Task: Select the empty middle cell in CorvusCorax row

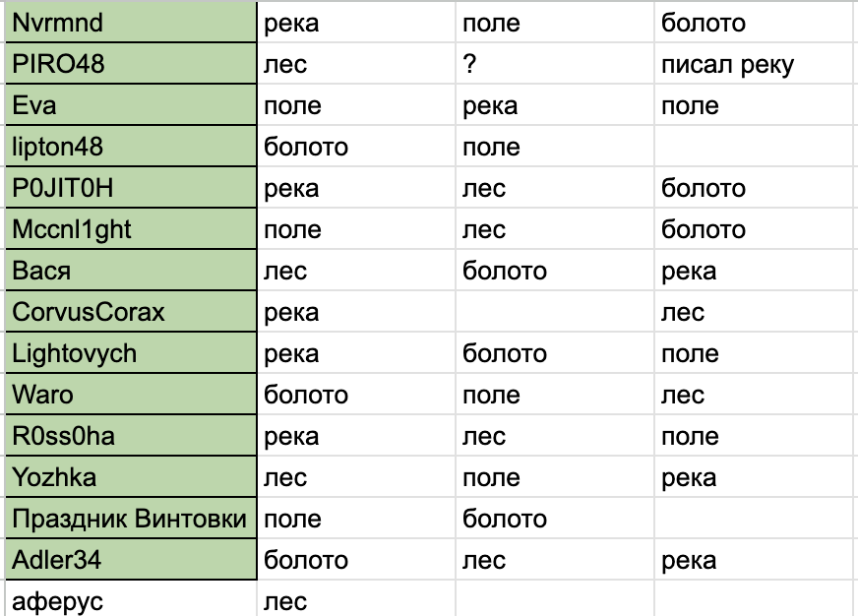Action: [x=554, y=312]
